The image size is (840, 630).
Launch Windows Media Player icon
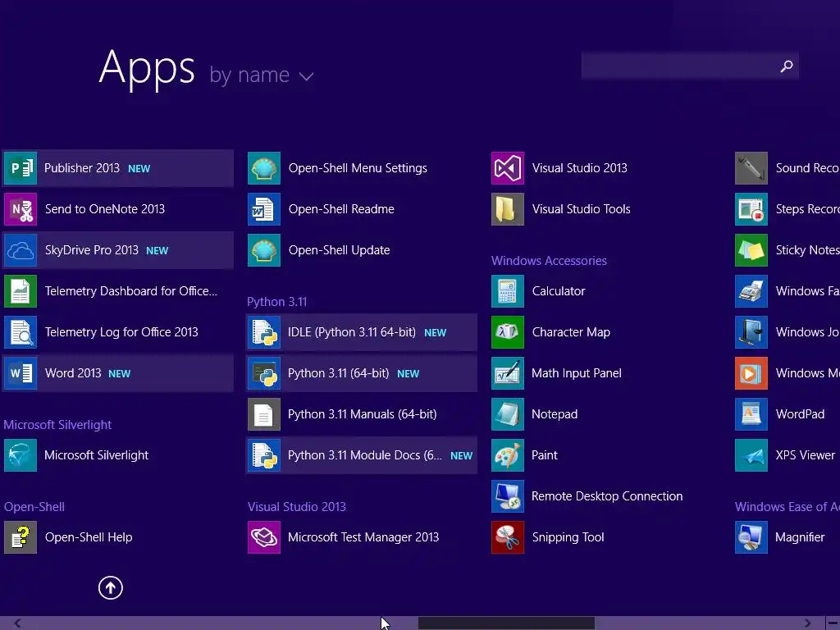751,373
